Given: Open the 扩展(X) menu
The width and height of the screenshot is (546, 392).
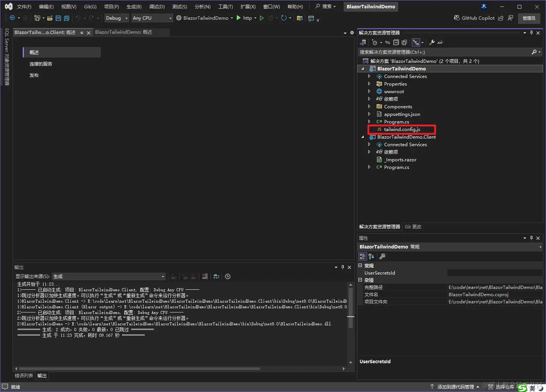Looking at the screenshot, I should (248, 6).
